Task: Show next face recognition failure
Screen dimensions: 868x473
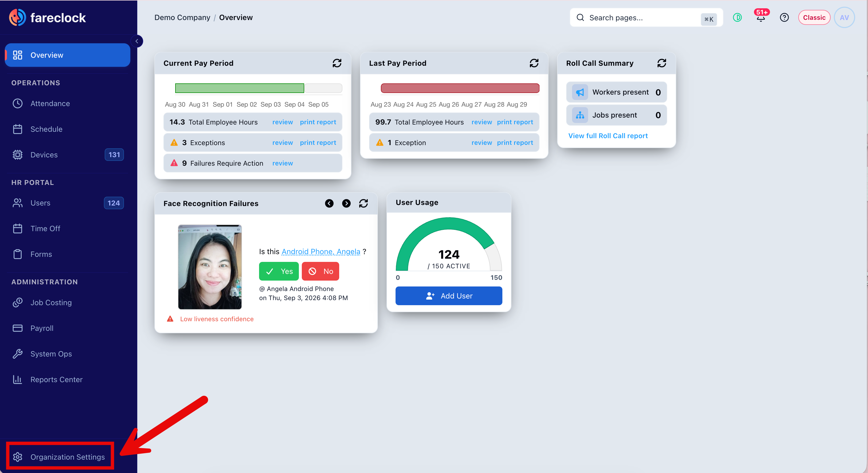Action: (346, 203)
